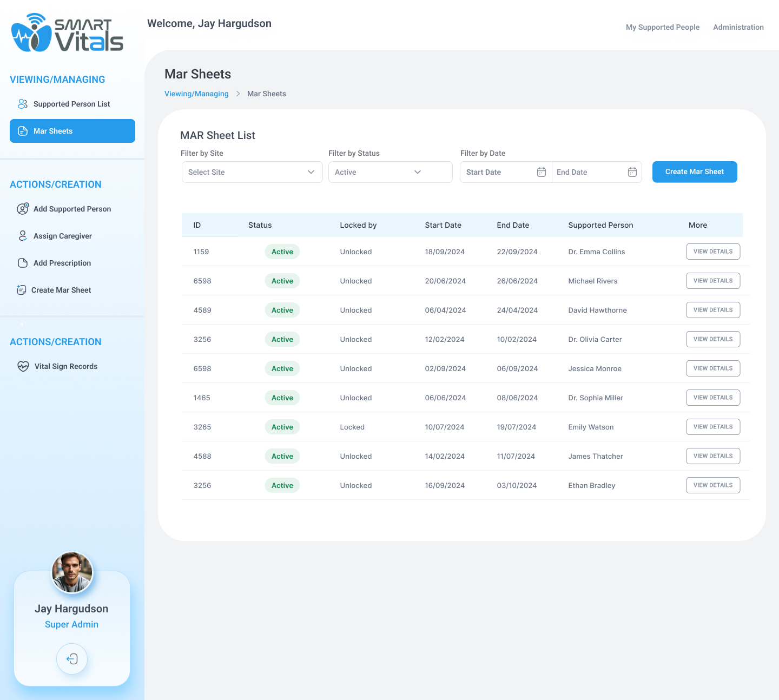Screen dimensions: 779x700
Task: Click the Add Prescription icon
Action: (x=23, y=263)
